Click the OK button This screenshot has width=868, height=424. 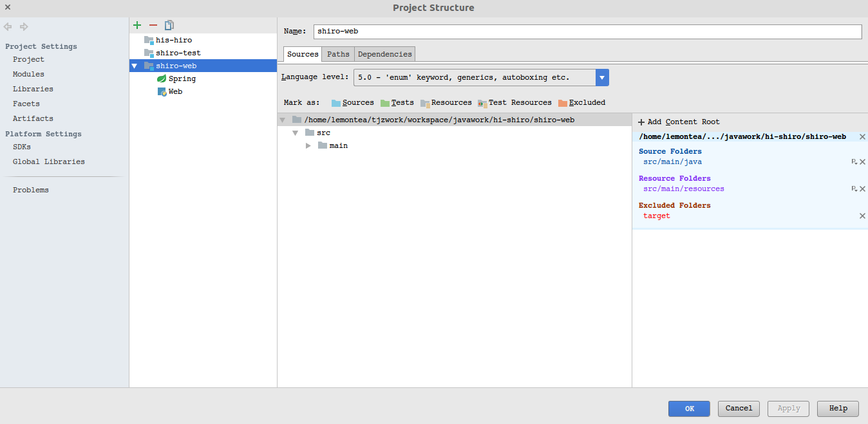point(689,409)
